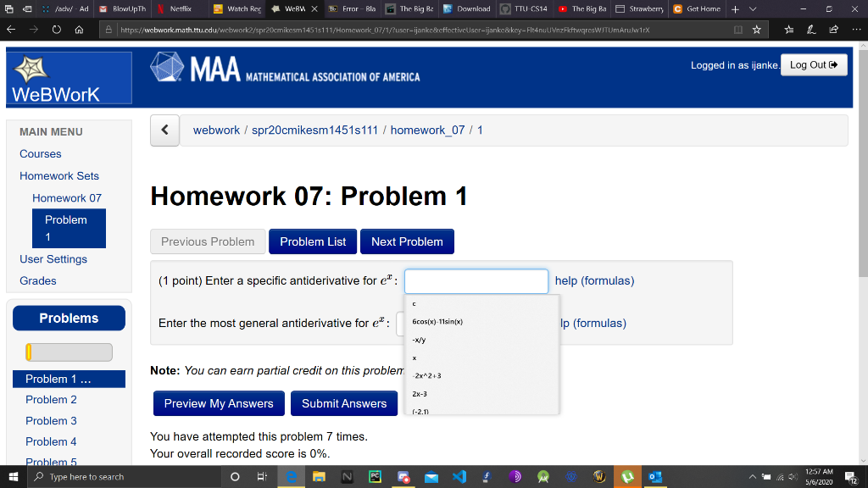Image resolution: width=868 pixels, height=488 pixels.
Task: Log out of WeBWorK
Action: [813, 64]
